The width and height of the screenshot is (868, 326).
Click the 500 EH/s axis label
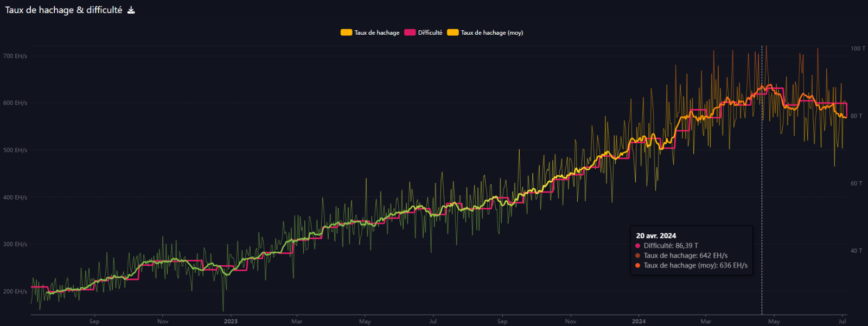pyautogui.click(x=15, y=150)
